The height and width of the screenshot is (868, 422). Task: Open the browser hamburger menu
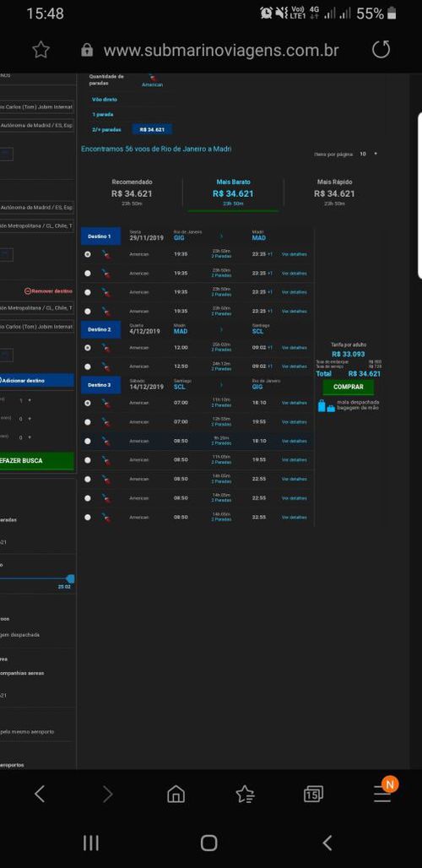pyautogui.click(x=382, y=795)
